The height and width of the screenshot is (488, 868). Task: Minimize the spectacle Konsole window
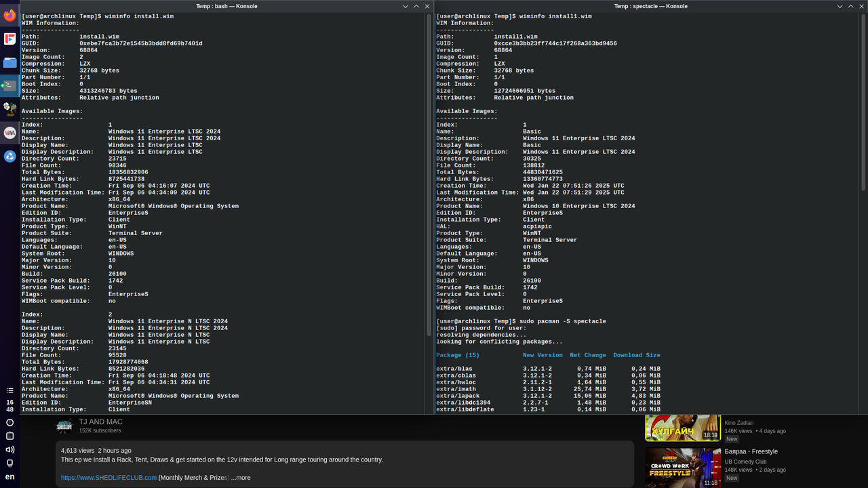click(840, 6)
